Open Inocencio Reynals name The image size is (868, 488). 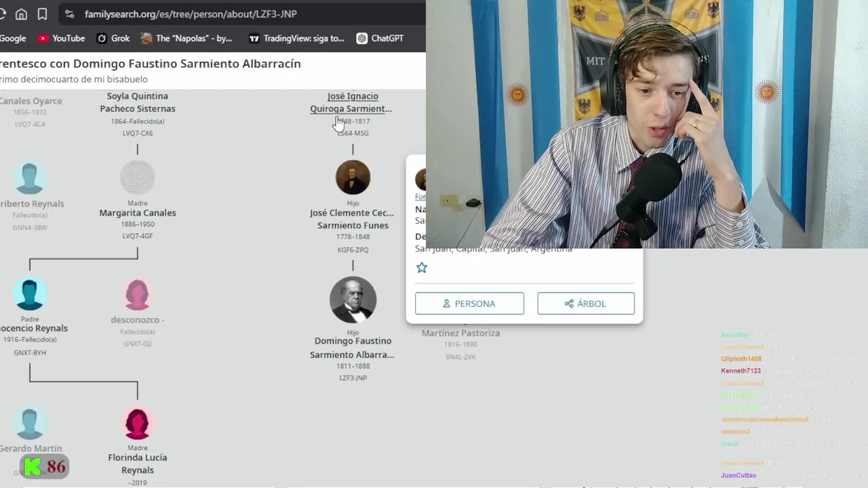tap(34, 328)
